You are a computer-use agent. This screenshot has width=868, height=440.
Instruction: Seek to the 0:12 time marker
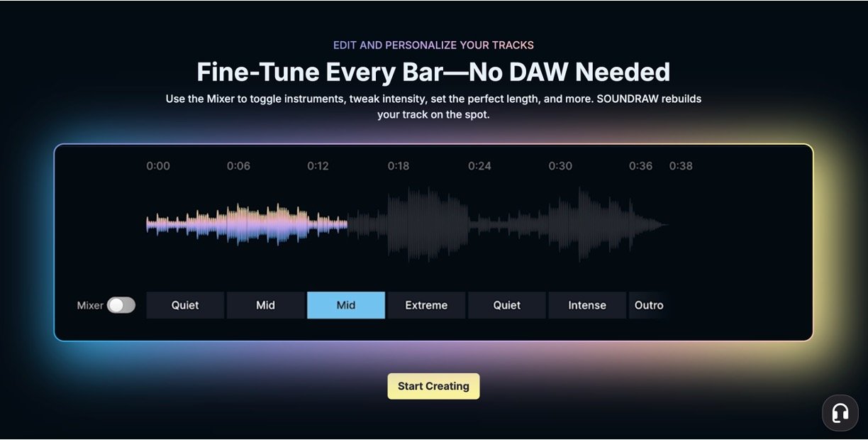318,166
